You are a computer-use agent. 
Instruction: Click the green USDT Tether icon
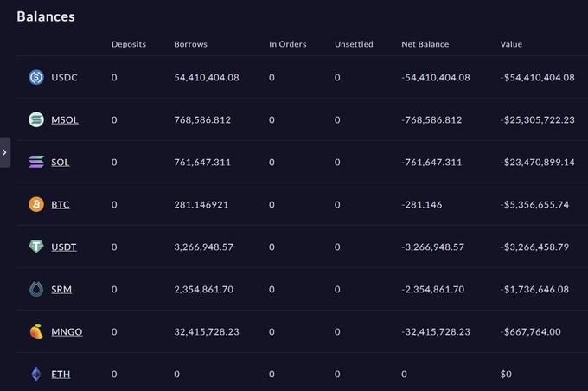click(36, 247)
